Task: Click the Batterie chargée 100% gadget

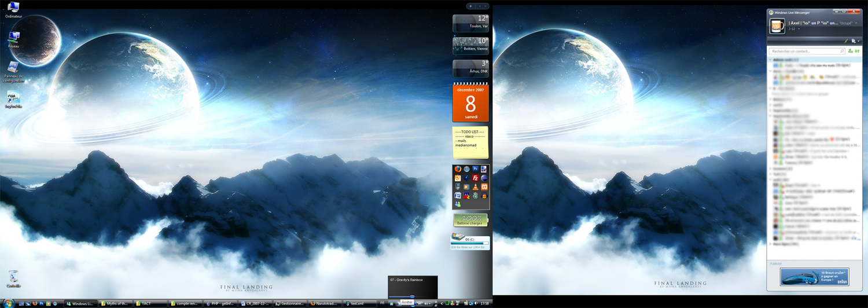Action: (470, 220)
